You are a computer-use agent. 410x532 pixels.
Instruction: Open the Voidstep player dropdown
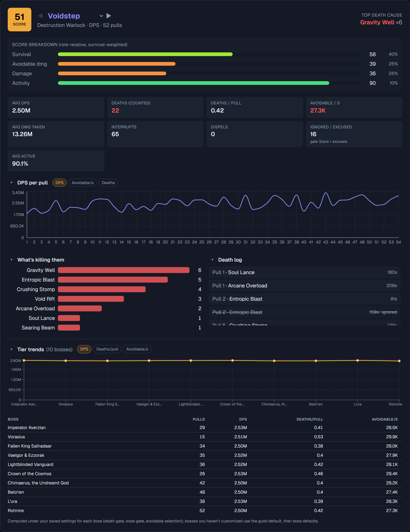tap(76, 16)
